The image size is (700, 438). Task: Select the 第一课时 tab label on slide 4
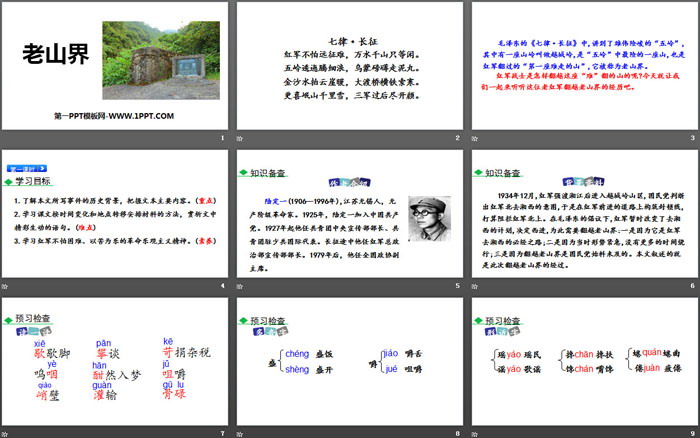pos(20,170)
